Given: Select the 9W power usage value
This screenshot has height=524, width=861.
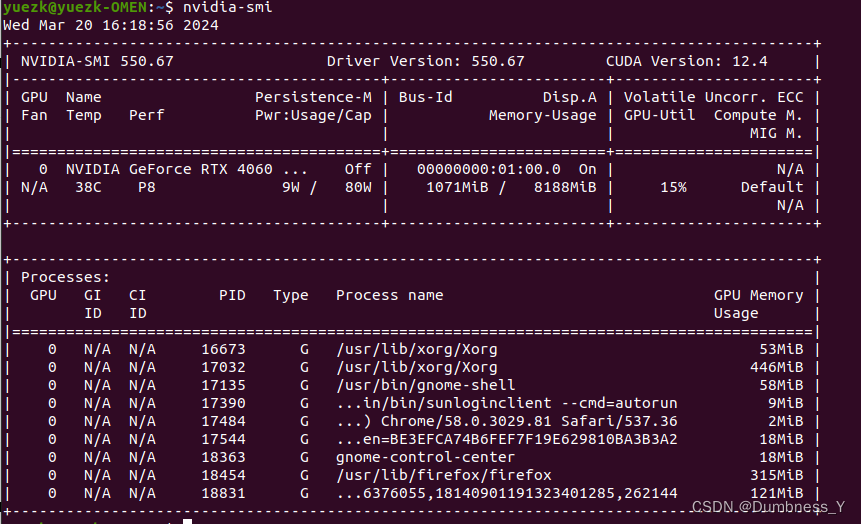Looking at the screenshot, I should pyautogui.click(x=290, y=187).
